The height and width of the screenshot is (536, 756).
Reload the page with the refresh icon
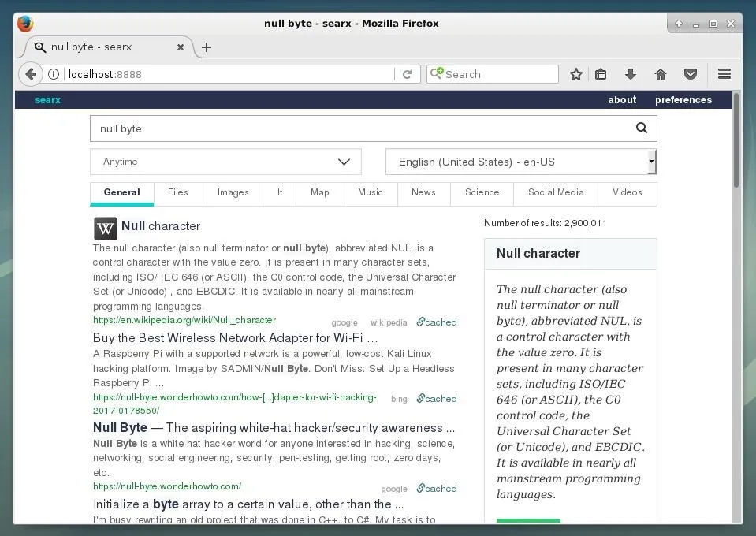pyautogui.click(x=408, y=74)
